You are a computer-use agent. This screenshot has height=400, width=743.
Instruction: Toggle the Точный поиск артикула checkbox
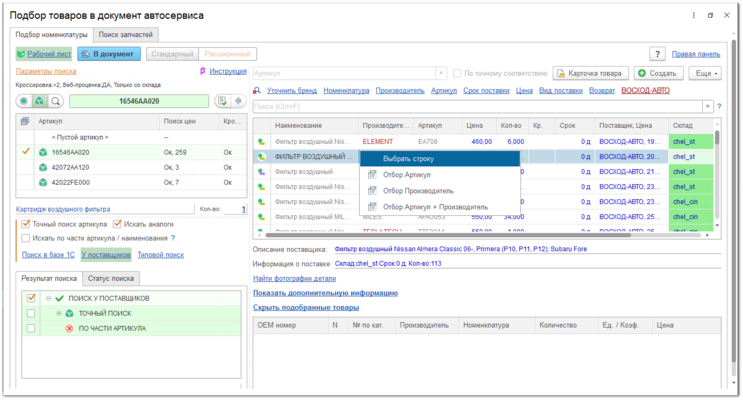pos(26,224)
